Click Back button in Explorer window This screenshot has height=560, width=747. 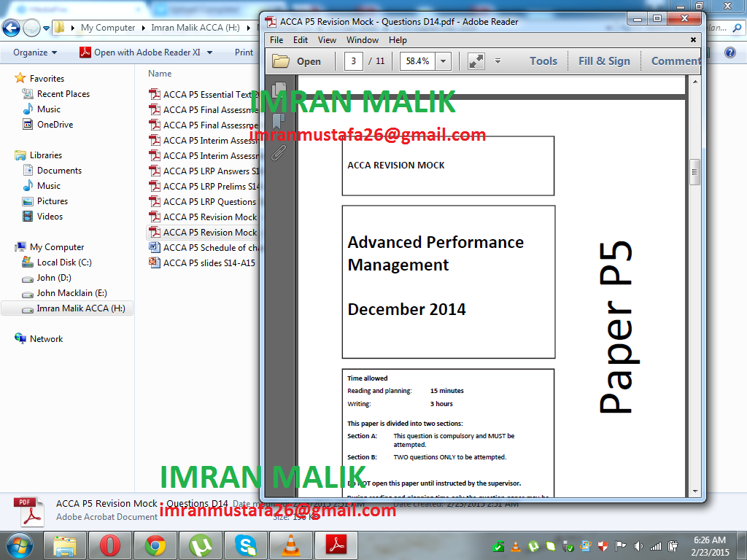(x=12, y=28)
